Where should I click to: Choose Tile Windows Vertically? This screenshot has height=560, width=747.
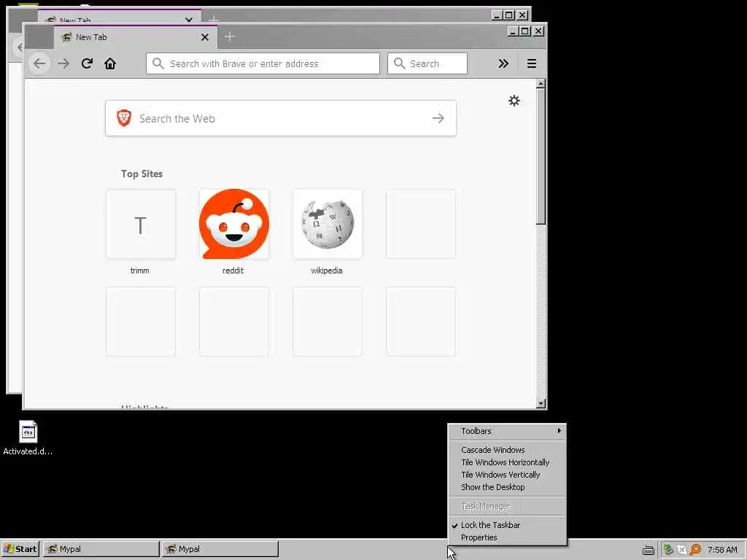[x=508, y=474]
